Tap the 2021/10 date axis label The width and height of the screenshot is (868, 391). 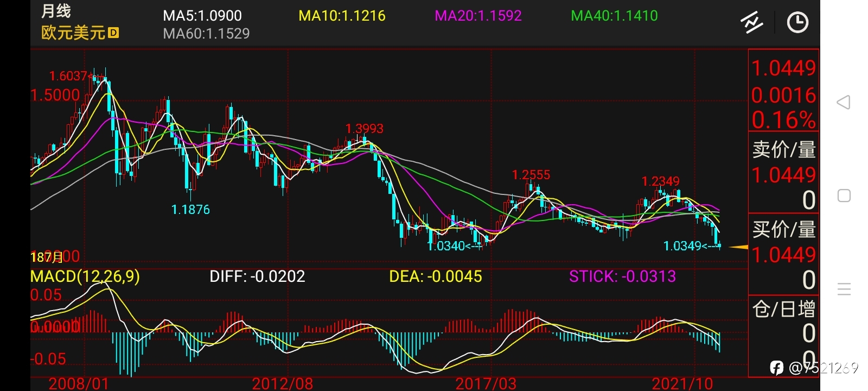682,383
